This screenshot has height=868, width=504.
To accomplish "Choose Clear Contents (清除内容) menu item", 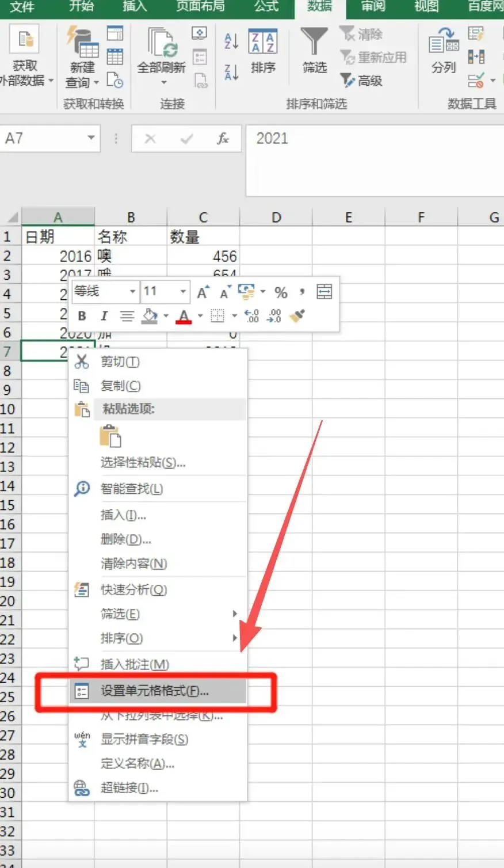I will point(158,564).
